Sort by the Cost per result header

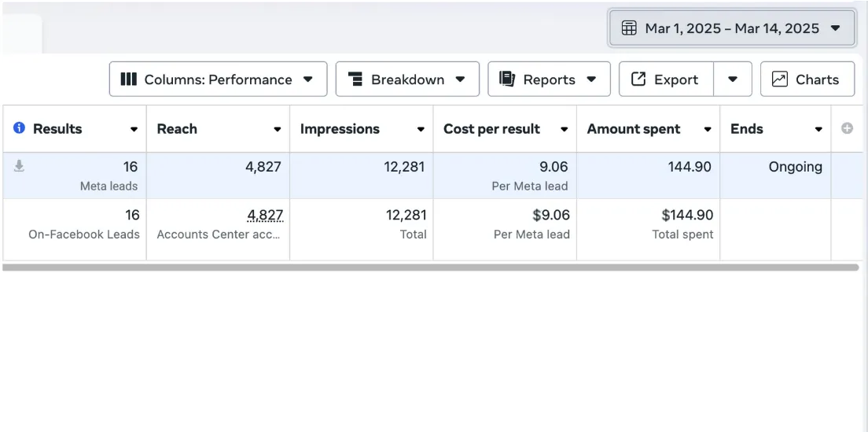(491, 129)
